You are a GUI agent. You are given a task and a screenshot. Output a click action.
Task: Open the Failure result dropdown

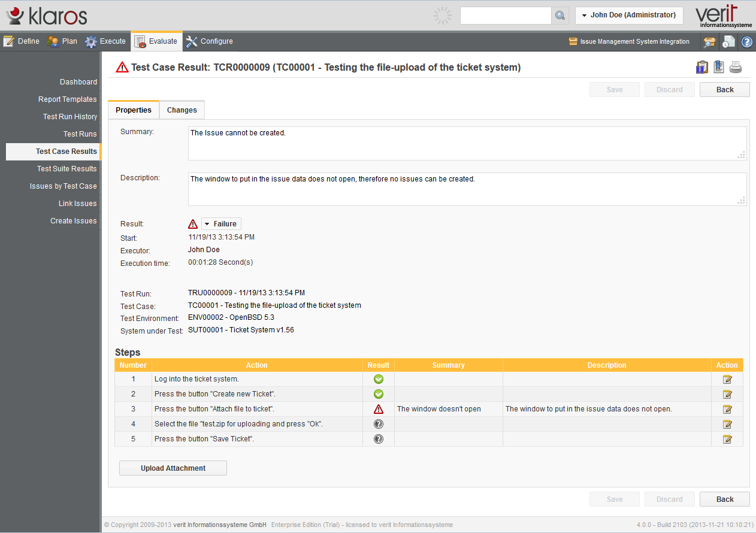[221, 224]
